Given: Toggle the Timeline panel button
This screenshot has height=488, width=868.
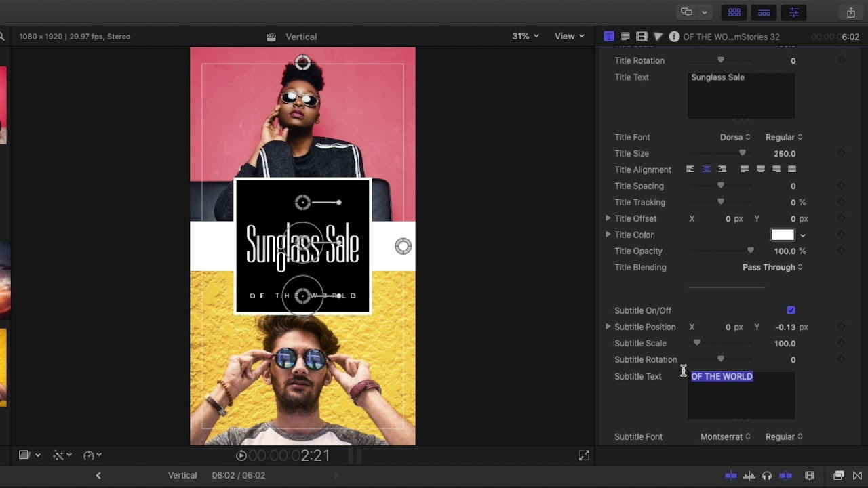Looking at the screenshot, I should click(764, 12).
